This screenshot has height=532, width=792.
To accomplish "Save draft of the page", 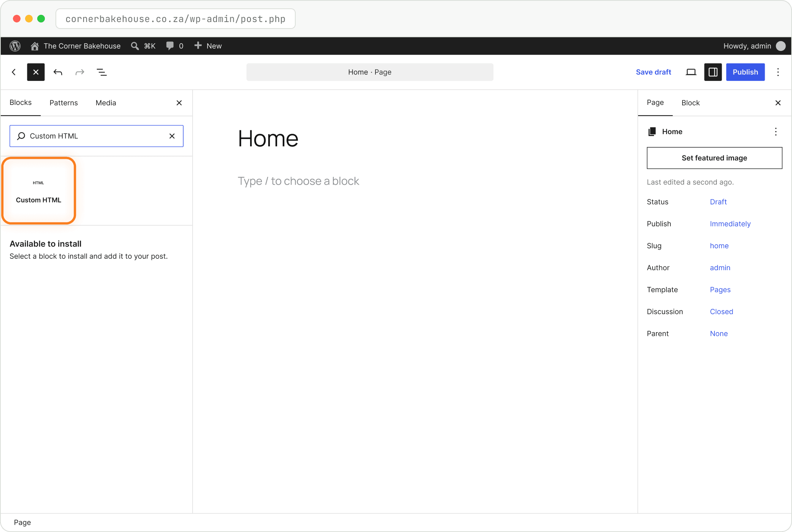I will click(x=653, y=72).
